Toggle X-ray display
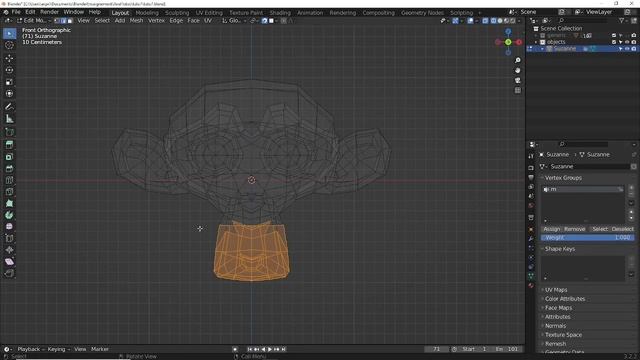Image resolution: width=640 pixels, height=360 pixels. click(485, 20)
